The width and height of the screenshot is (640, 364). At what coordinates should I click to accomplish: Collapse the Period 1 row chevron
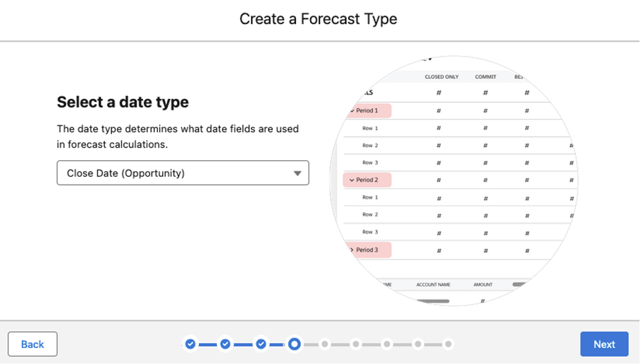pyautogui.click(x=352, y=111)
